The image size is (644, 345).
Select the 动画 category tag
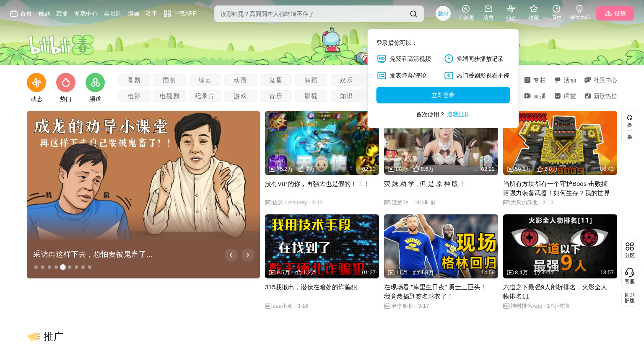pos(240,80)
